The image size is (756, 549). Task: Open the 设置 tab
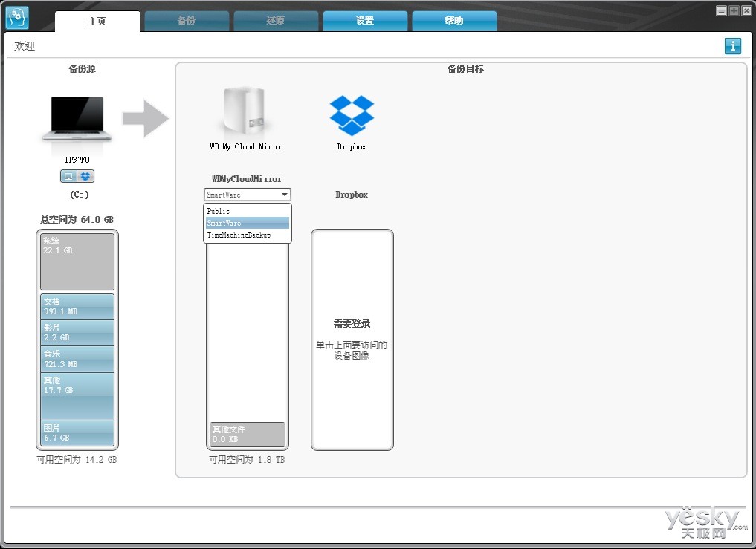click(x=365, y=21)
